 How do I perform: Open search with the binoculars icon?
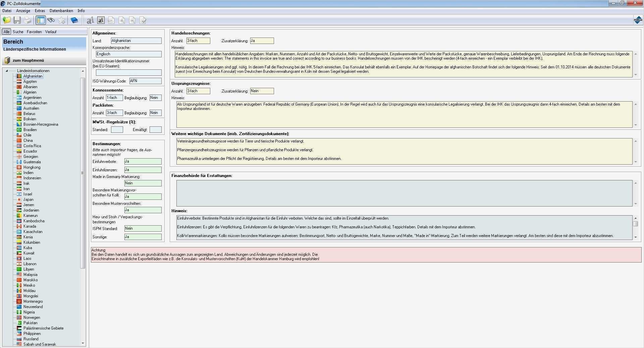coord(51,20)
